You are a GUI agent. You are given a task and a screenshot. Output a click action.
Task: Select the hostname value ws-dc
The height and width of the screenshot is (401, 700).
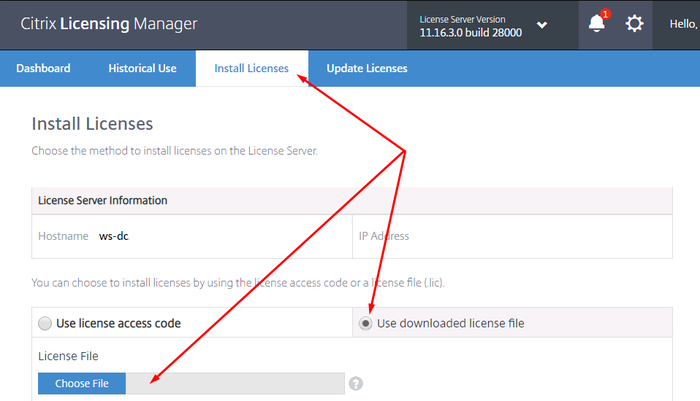(x=114, y=236)
